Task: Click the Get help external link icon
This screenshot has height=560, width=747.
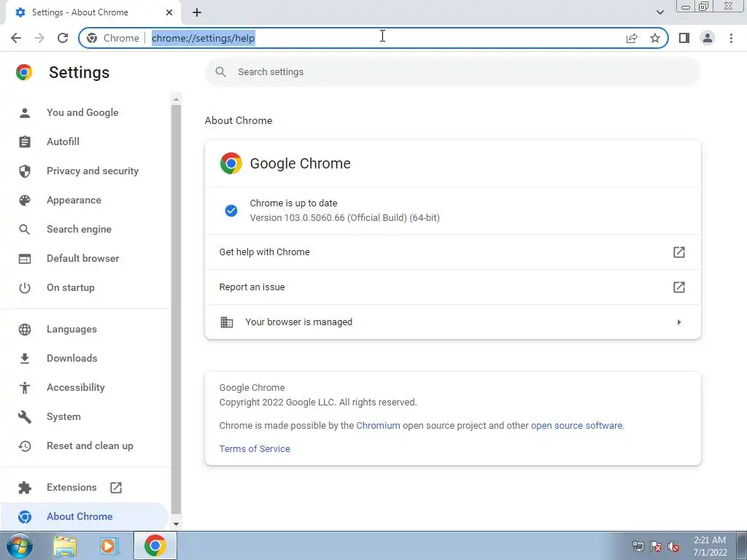Action: [x=679, y=252]
